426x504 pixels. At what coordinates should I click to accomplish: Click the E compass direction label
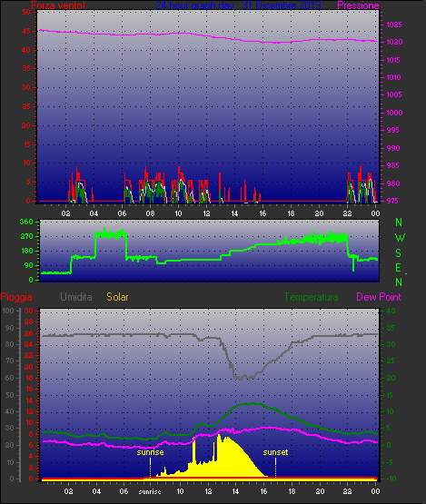coord(399,267)
